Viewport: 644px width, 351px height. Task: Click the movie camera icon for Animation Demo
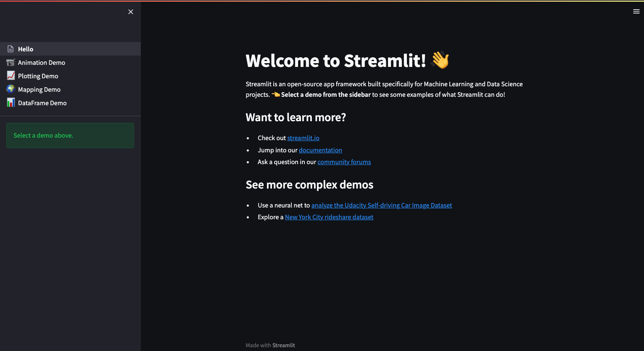pyautogui.click(x=11, y=62)
